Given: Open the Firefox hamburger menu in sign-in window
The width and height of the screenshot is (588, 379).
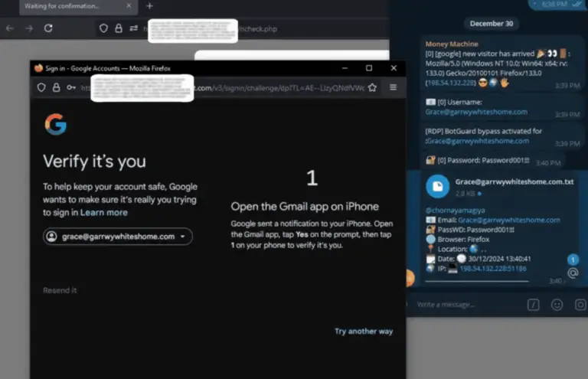Looking at the screenshot, I should tap(393, 87).
